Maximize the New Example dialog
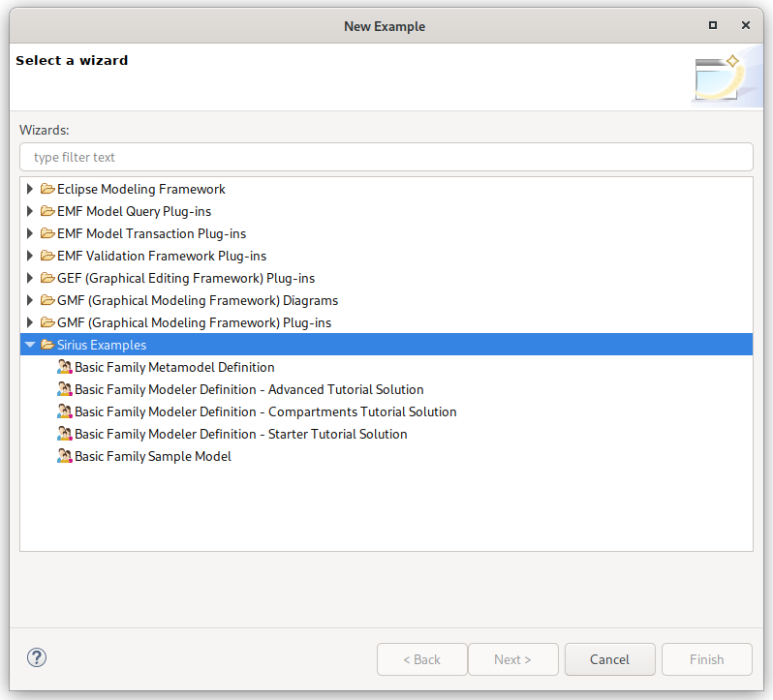 (713, 25)
